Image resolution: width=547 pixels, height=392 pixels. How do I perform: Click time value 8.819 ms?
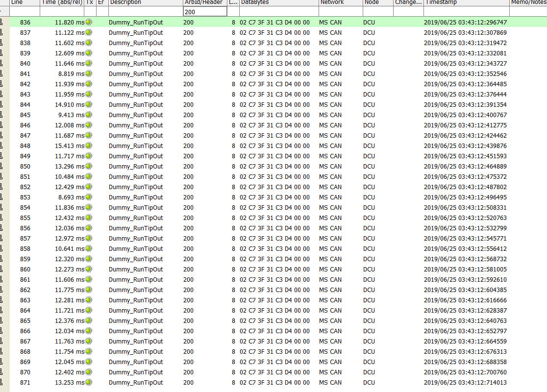coord(71,73)
